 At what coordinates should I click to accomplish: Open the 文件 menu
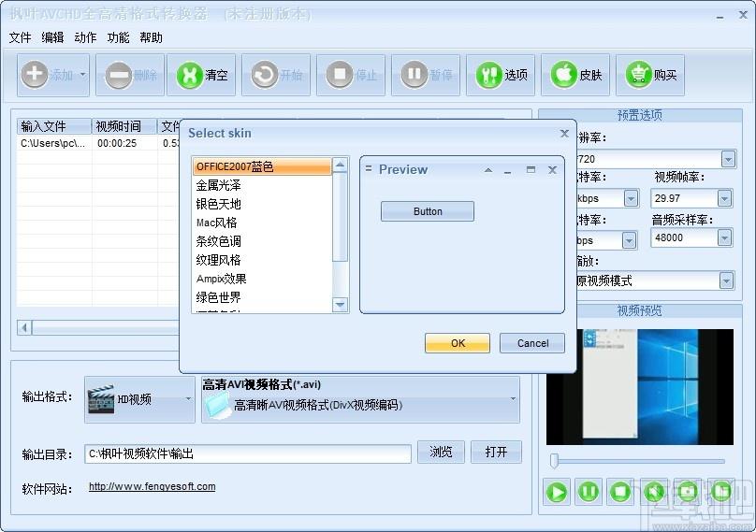pyautogui.click(x=20, y=37)
